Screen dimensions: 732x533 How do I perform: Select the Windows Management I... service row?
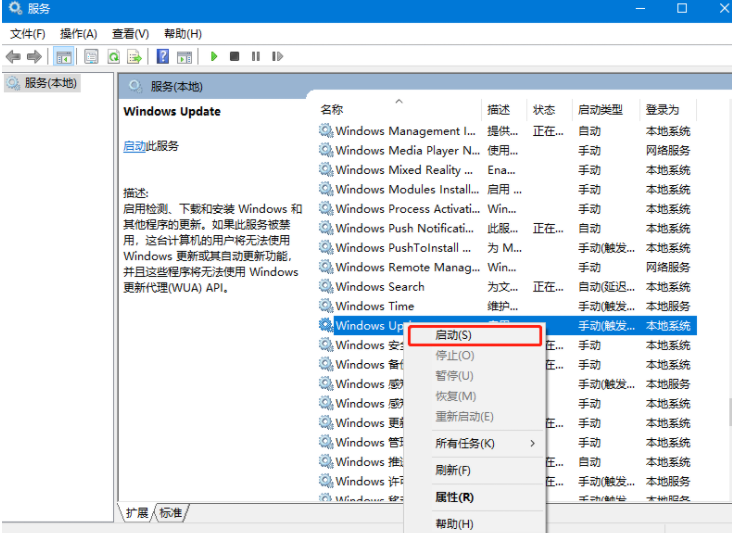coord(507,131)
